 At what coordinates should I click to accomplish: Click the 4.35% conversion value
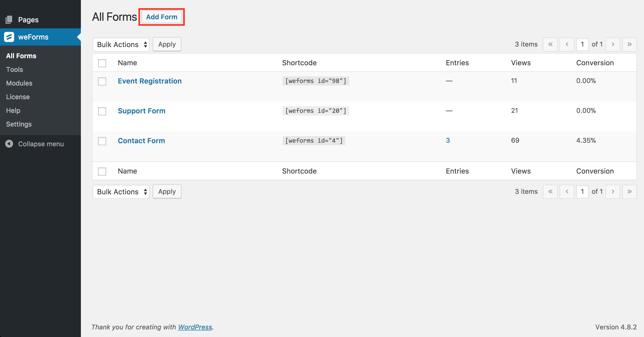tap(586, 140)
